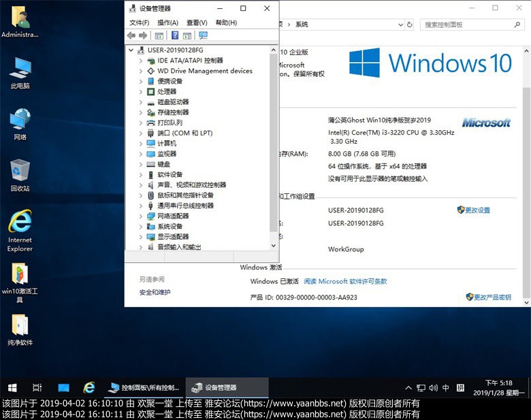Screen dimensions: 531x420
Task: Select the 软件设备 device icon
Action: click(150, 175)
